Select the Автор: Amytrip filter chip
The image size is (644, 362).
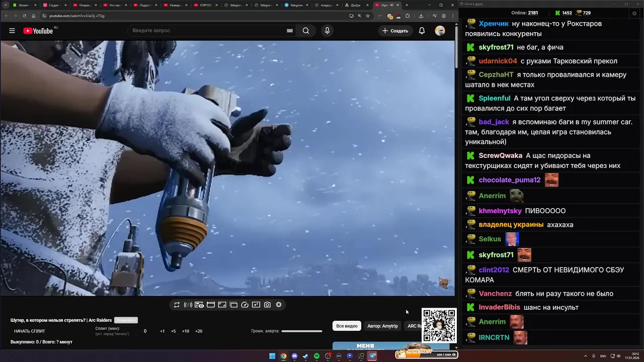382,326
